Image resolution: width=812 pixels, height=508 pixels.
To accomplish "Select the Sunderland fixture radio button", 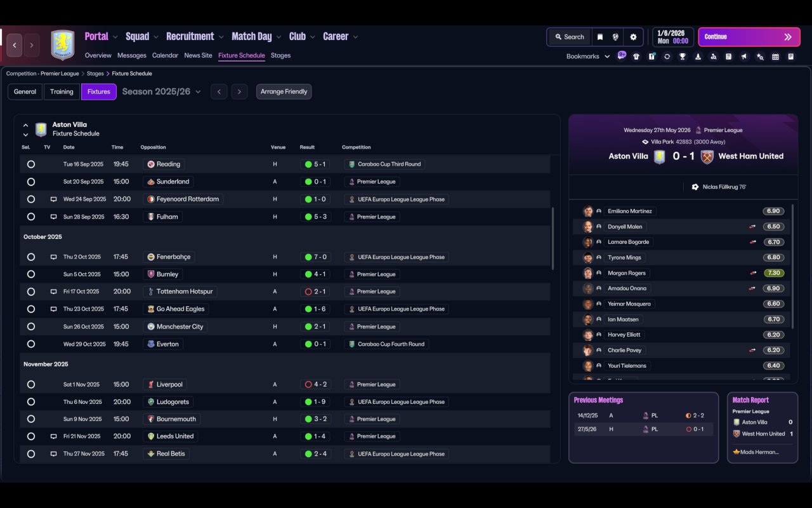I will point(31,182).
